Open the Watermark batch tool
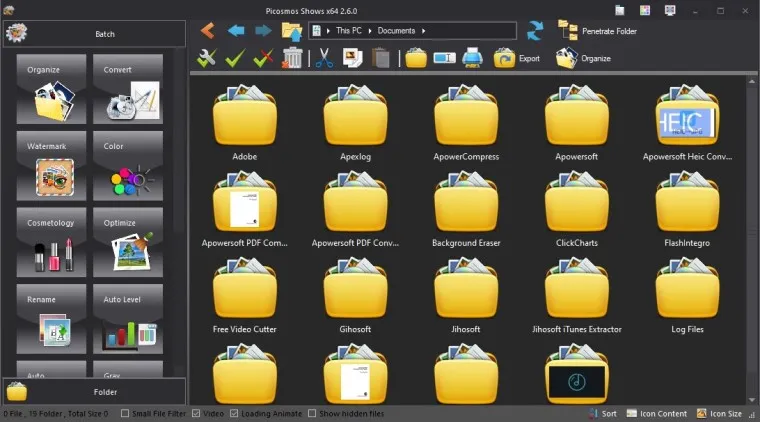 (x=51, y=166)
